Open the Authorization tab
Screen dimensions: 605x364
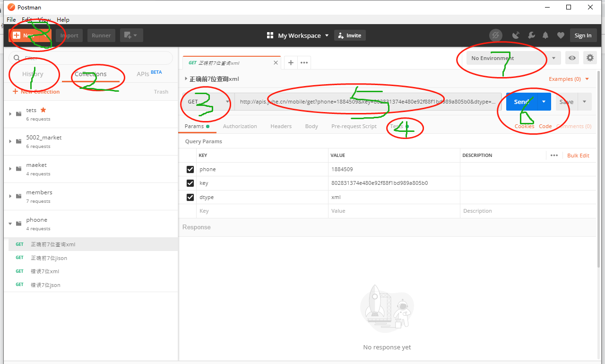pos(240,126)
